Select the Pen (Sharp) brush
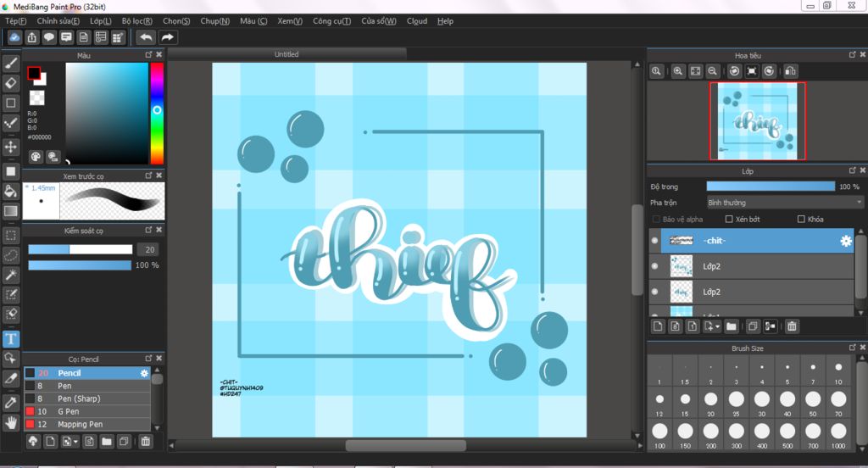 [x=87, y=398]
